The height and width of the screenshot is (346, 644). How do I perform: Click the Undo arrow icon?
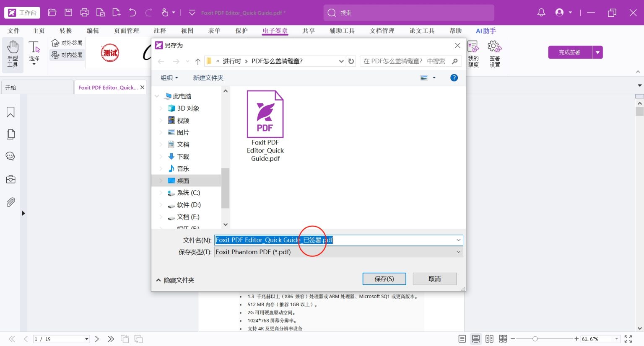coord(132,13)
